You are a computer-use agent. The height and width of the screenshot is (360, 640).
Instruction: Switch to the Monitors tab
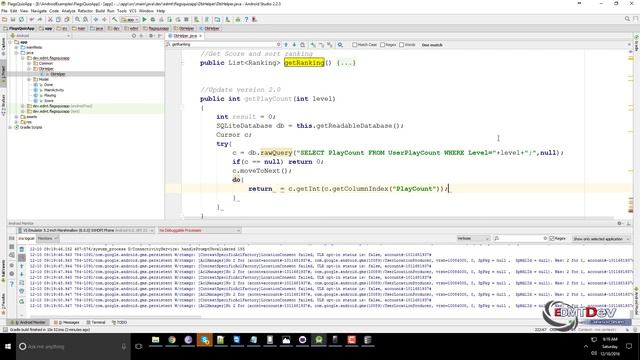[x=47, y=238]
